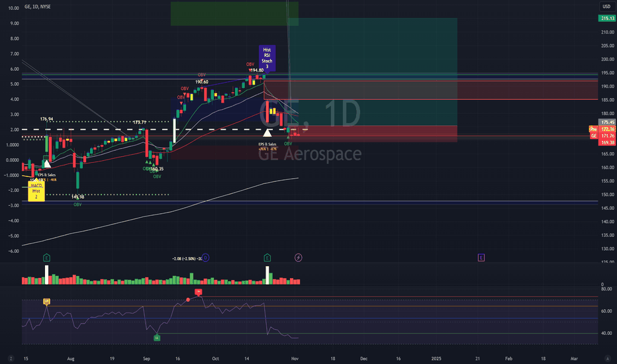
Task: Click the 176.94 price label
Action: coord(46,119)
